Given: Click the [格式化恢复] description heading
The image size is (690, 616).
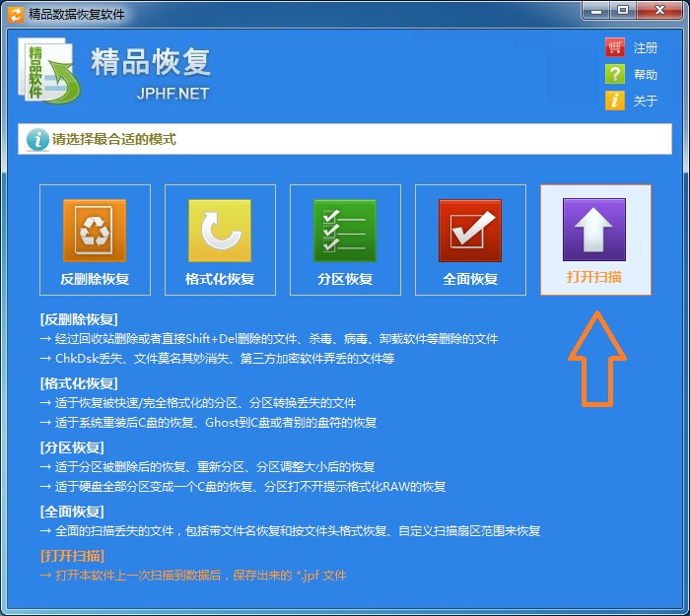Looking at the screenshot, I should point(79,383).
